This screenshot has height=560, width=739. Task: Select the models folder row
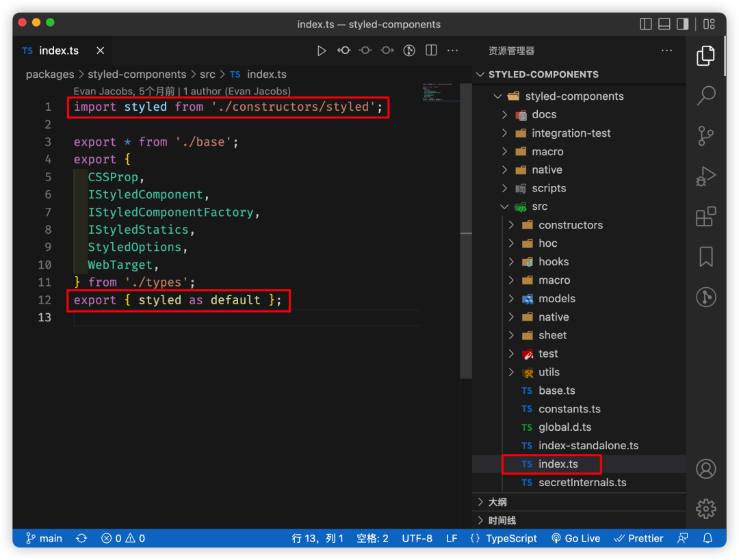(x=579, y=299)
